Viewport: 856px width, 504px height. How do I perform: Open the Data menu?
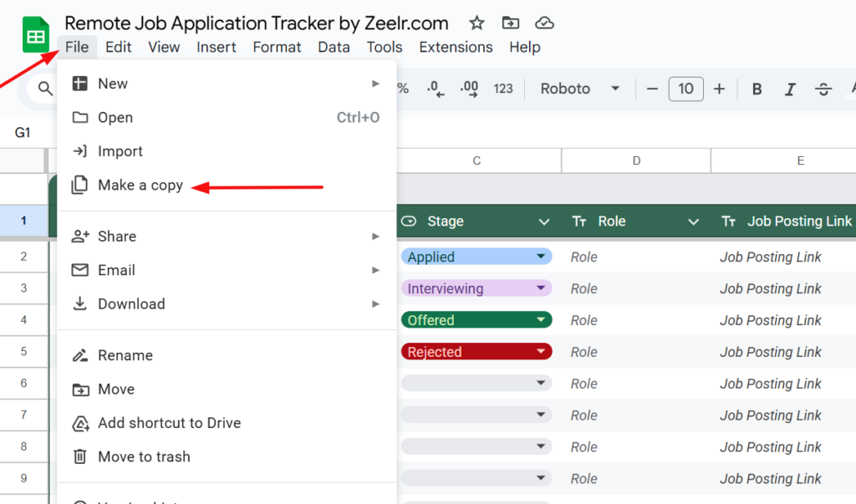pos(334,47)
